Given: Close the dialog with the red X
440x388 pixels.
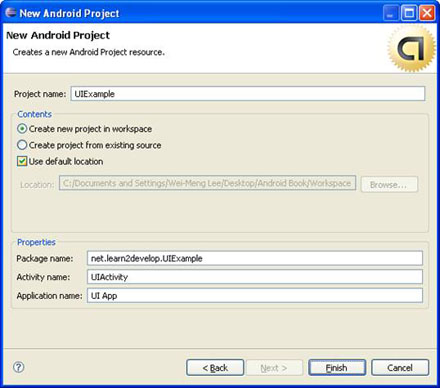Looking at the screenshot, I should point(427,13).
